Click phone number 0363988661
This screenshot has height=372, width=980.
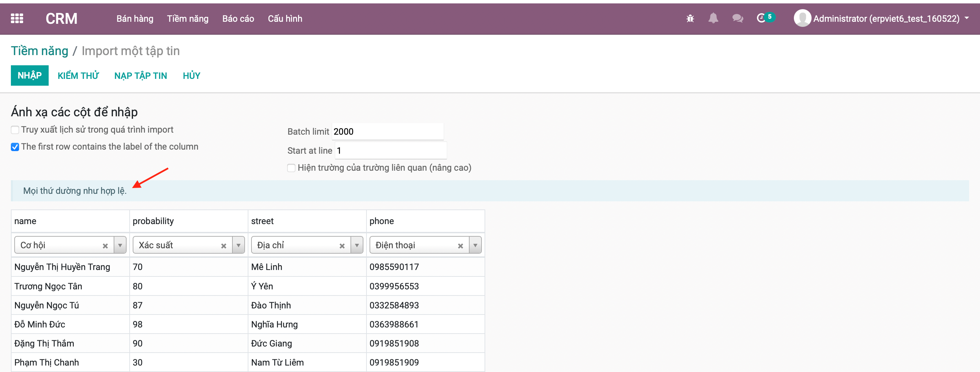(x=425, y=324)
